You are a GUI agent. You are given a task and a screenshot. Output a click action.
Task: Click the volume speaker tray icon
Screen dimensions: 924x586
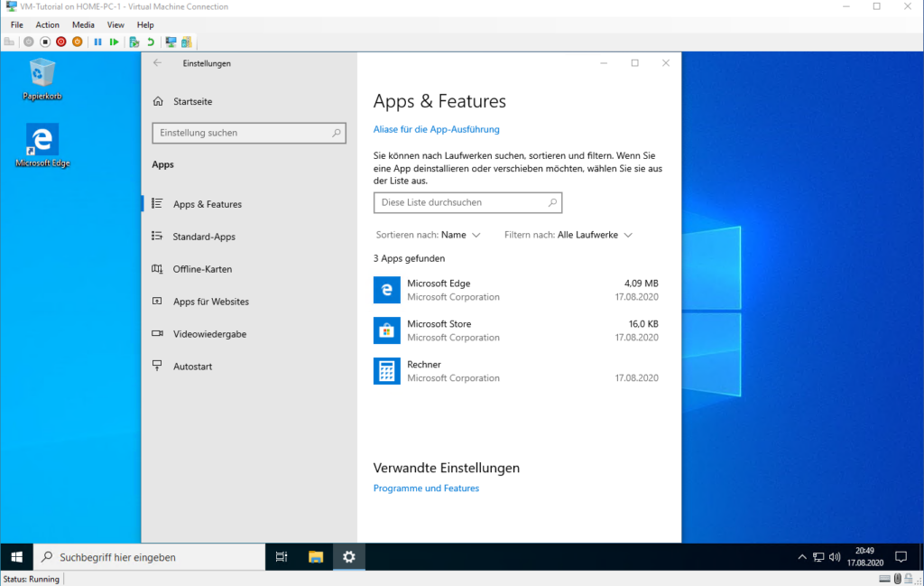tap(835, 557)
